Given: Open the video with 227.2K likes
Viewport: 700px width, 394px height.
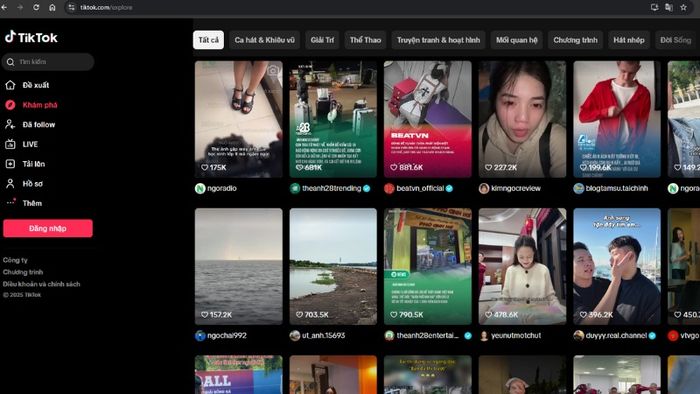Looking at the screenshot, I should [522, 119].
